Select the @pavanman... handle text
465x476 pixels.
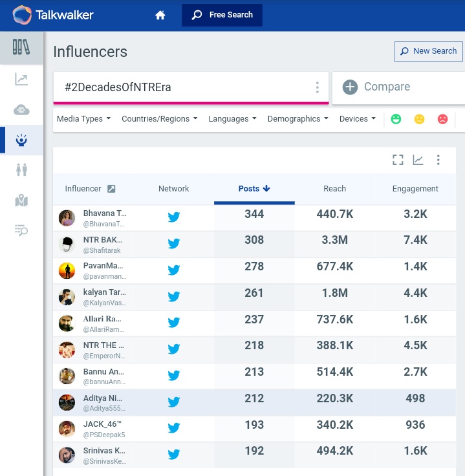(x=105, y=277)
